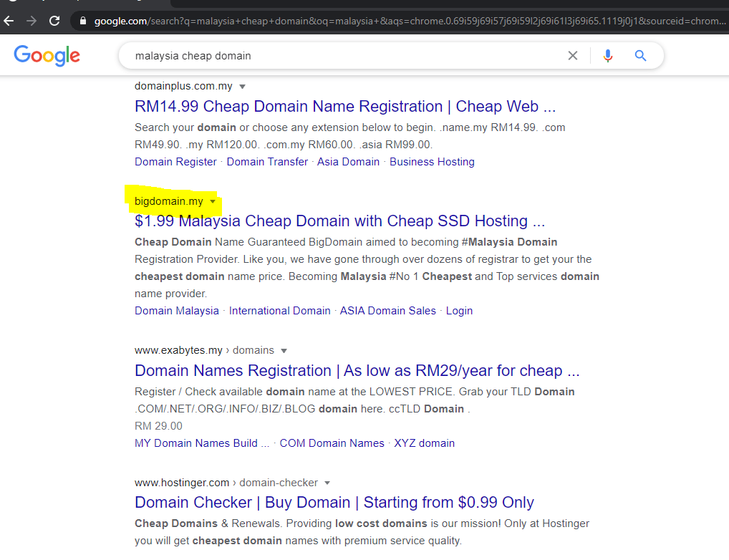Click the Domain Malaysia sitelink

[x=176, y=310]
